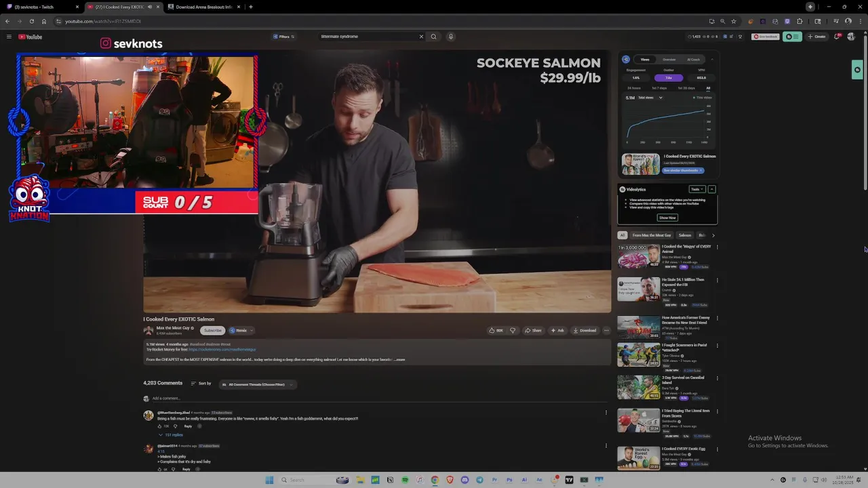This screenshot has width=868, height=488.
Task: Open the Remix dropdown
Action: [241, 331]
